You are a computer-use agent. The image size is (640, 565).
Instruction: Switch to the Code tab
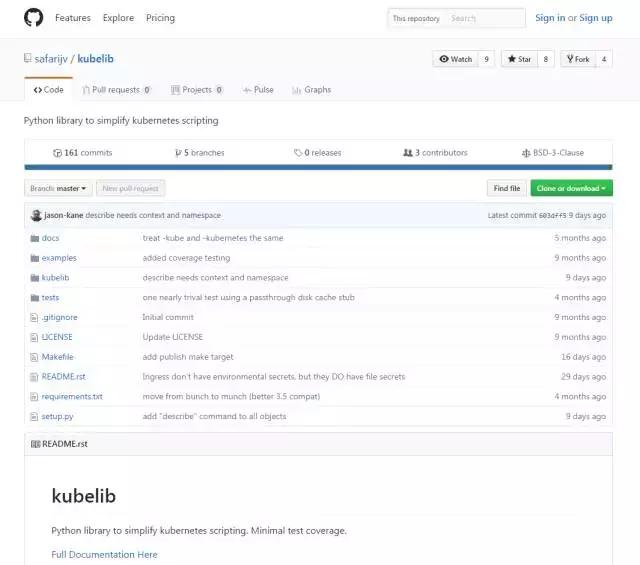click(x=49, y=90)
